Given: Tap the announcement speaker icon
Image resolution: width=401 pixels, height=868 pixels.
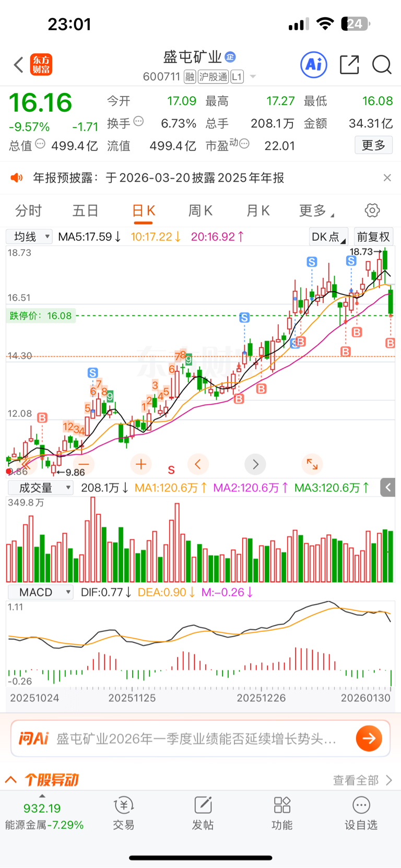Looking at the screenshot, I should (17, 178).
